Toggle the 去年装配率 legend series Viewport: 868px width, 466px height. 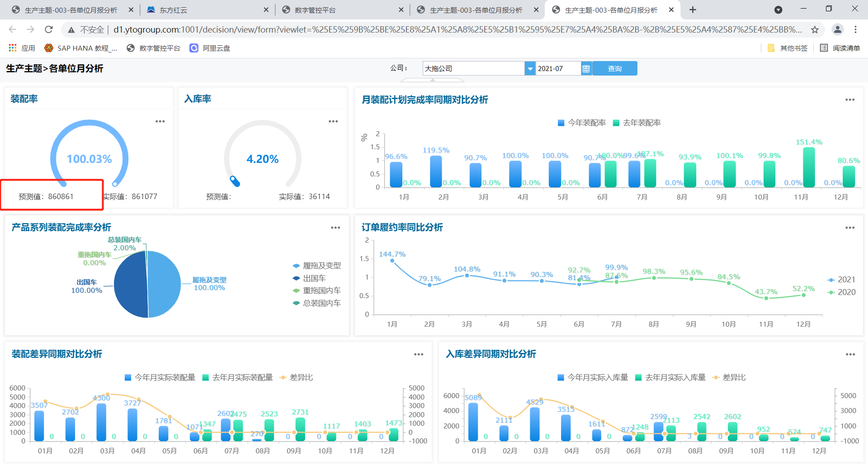pos(637,123)
